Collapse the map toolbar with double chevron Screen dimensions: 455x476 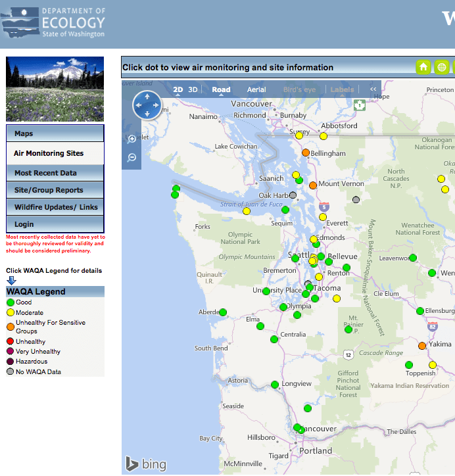373,89
